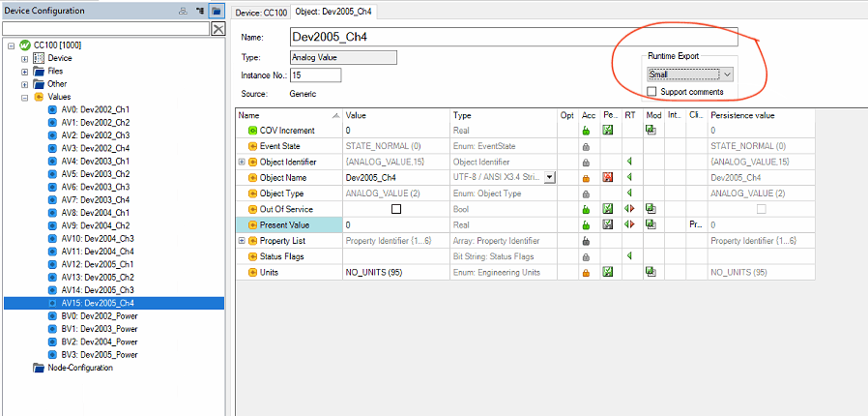Viewport: 868px width, 416px height.
Task: Click the COV Increment value cell 0
Action: (x=395, y=131)
